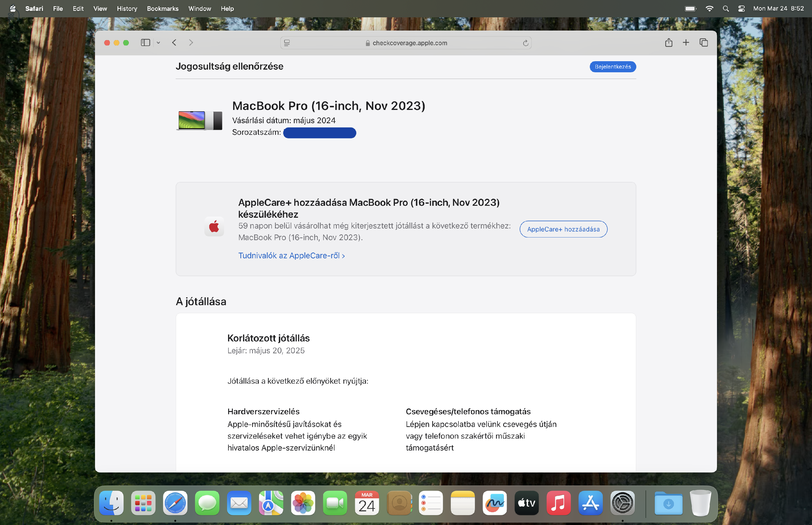Open the Share sheet icon
The height and width of the screenshot is (525, 812).
click(x=669, y=43)
